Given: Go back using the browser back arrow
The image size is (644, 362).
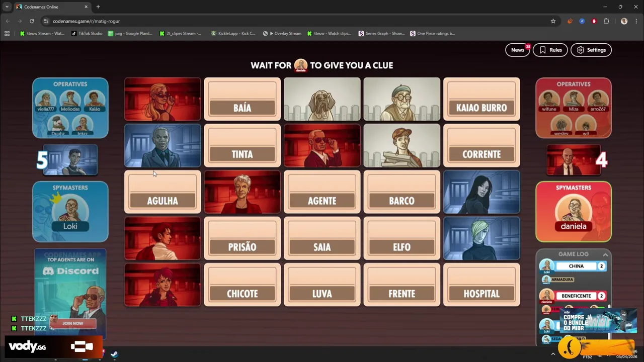Looking at the screenshot, I should (x=8, y=21).
